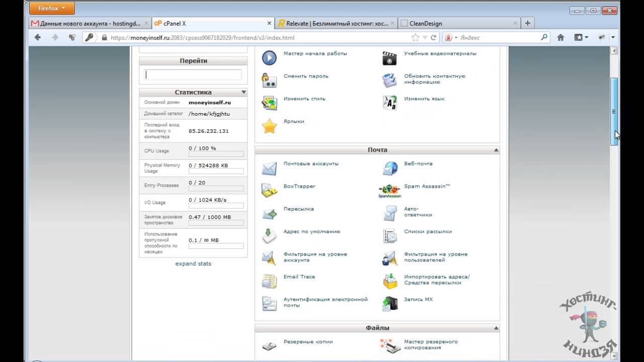Collapse the Файлы section
The image size is (644, 362).
pyautogui.click(x=496, y=328)
